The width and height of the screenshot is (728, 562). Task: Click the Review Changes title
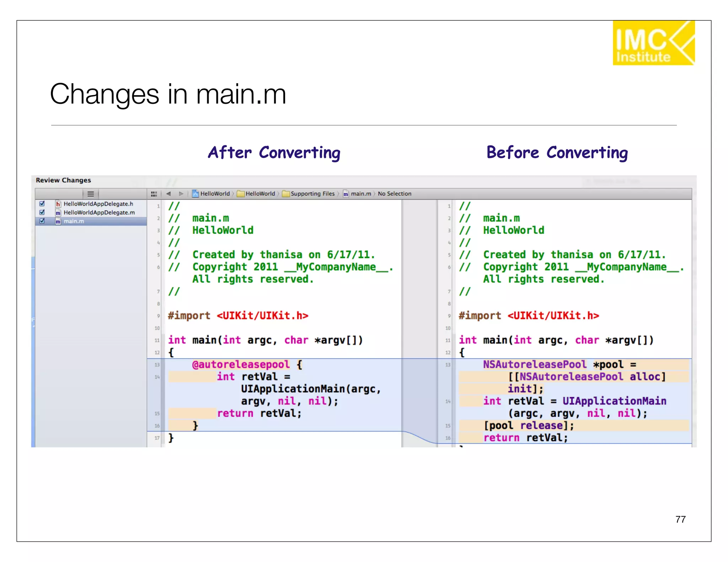coord(63,180)
